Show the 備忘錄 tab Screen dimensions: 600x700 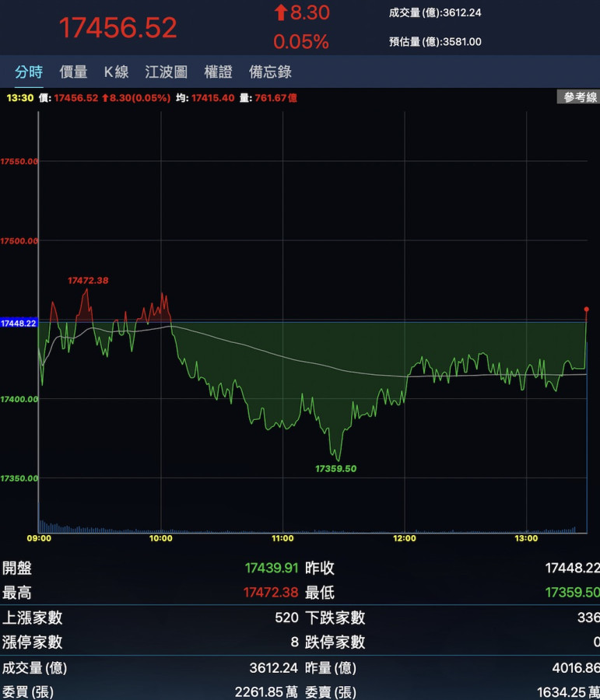click(x=270, y=72)
